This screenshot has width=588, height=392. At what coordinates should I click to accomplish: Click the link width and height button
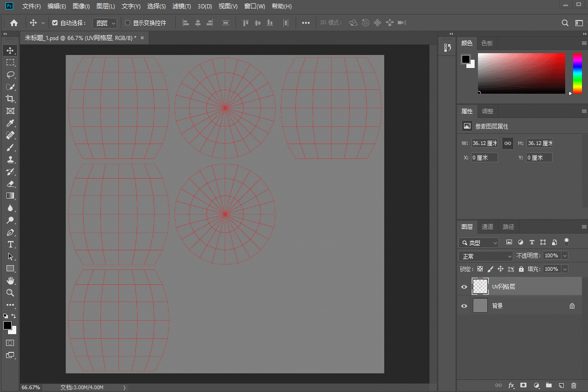[x=508, y=143]
